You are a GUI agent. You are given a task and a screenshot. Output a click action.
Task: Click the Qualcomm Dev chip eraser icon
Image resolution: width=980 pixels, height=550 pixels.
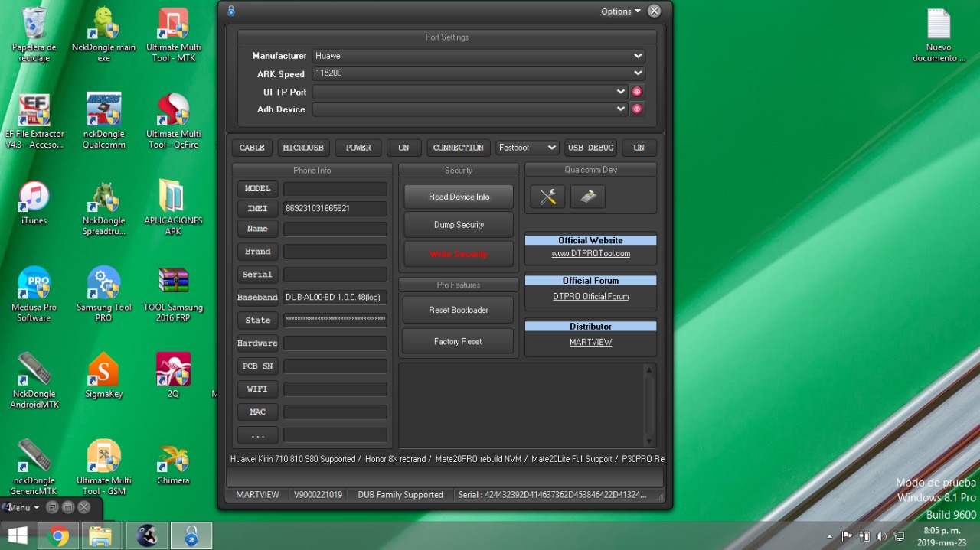588,197
